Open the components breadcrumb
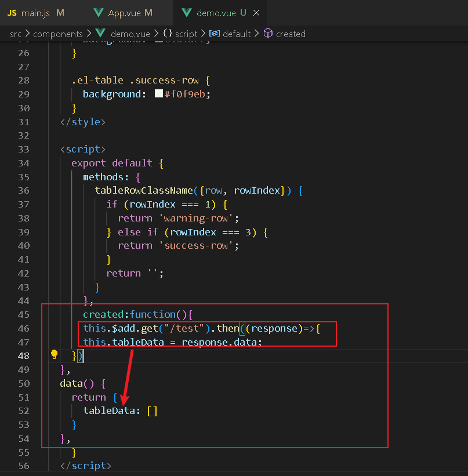The width and height of the screenshot is (468, 476). point(58,34)
